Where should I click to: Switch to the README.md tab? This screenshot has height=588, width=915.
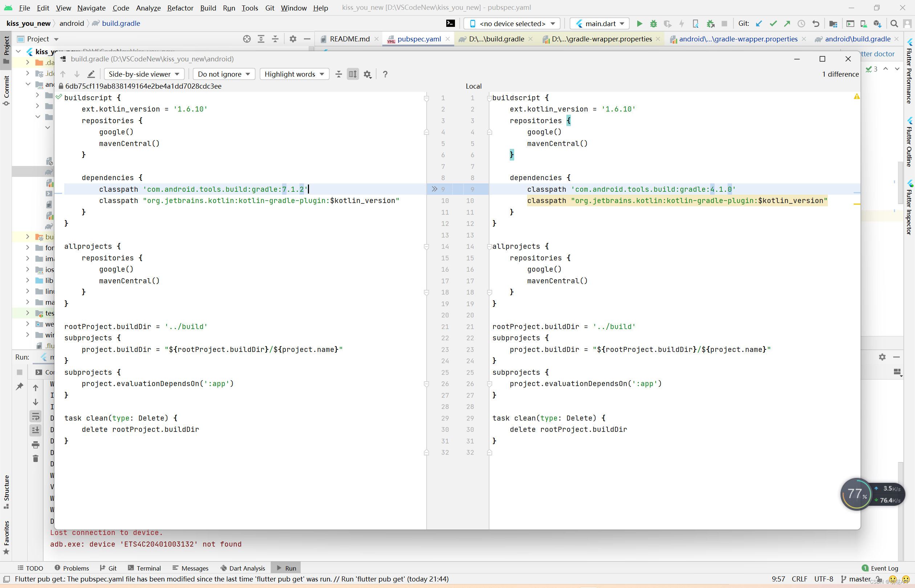coord(349,39)
